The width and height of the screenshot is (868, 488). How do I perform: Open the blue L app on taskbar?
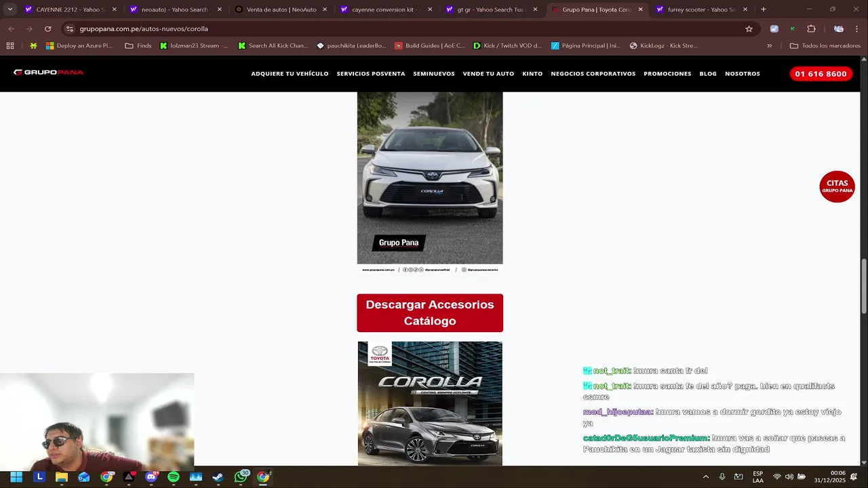point(39,477)
